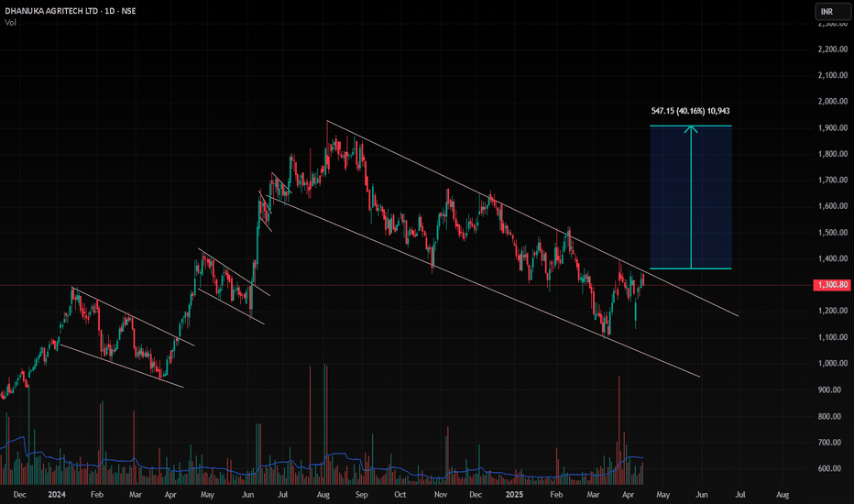The image size is (854, 504).
Task: Click the 2025 label on time axis
Action: [514, 495]
